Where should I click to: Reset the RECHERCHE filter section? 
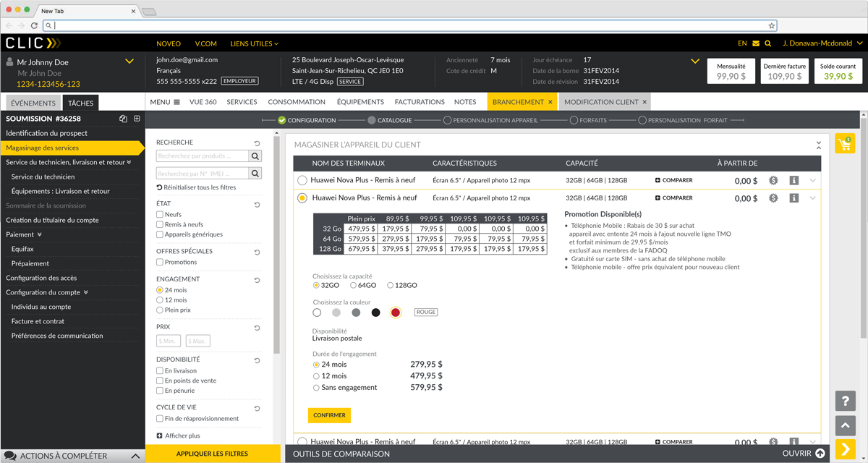pyautogui.click(x=257, y=143)
